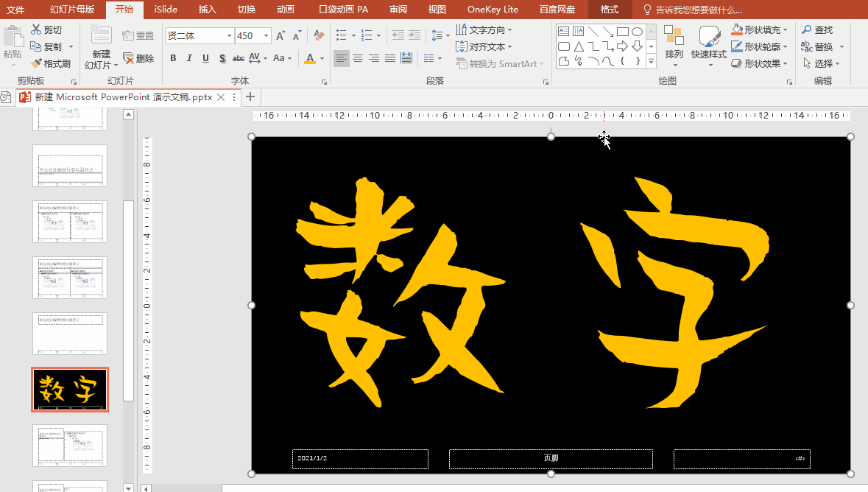The width and height of the screenshot is (868, 492).
Task: Click the Delete slide (删除) icon
Action: (x=129, y=58)
